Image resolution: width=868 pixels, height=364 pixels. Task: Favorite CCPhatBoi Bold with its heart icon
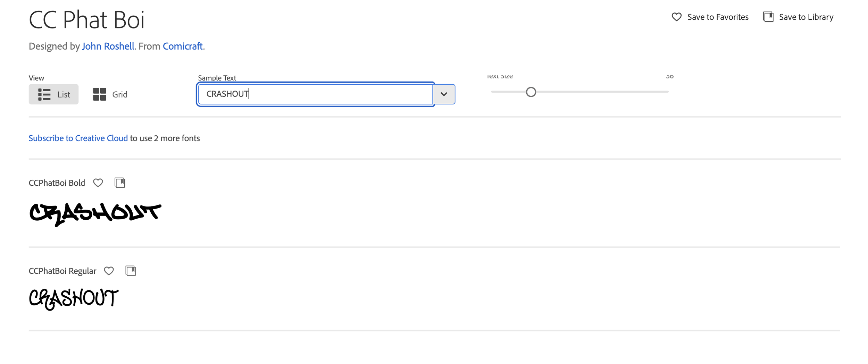(98, 183)
